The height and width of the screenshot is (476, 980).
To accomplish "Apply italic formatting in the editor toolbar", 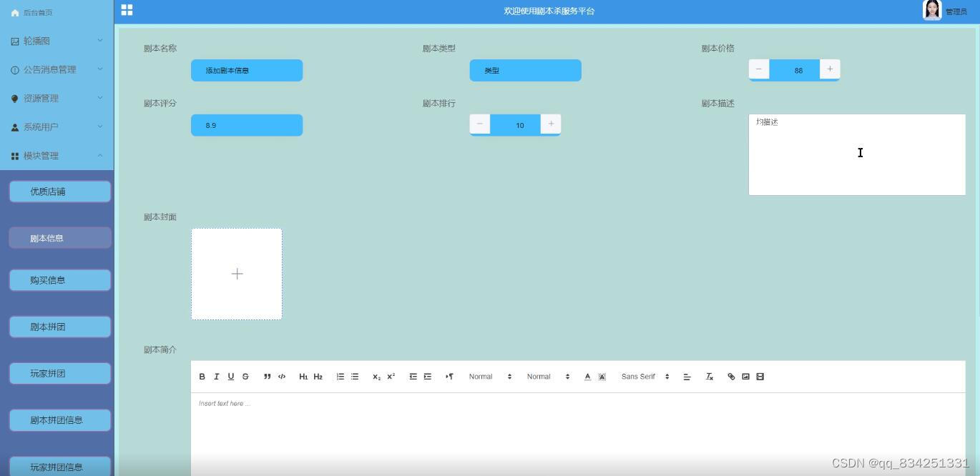I will [x=217, y=376].
